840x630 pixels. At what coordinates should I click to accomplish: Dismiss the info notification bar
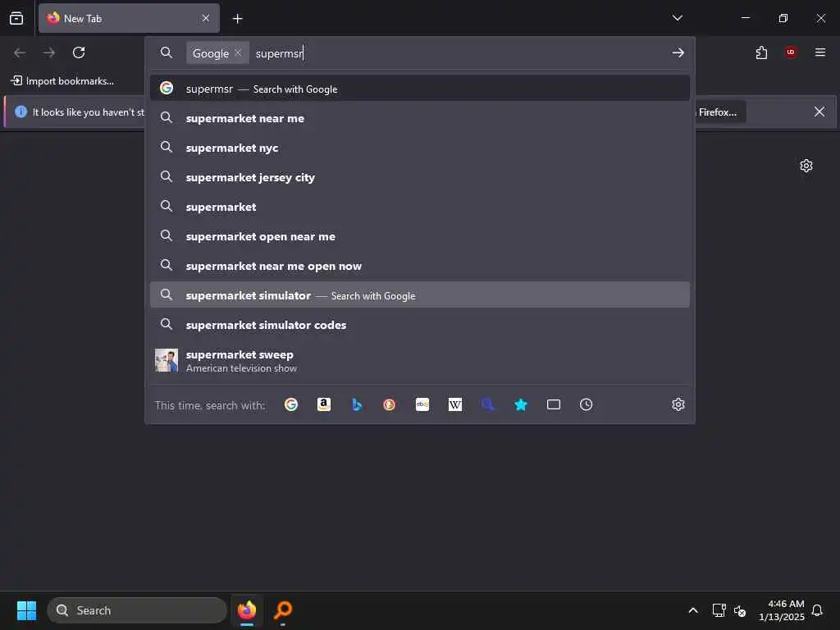click(819, 112)
